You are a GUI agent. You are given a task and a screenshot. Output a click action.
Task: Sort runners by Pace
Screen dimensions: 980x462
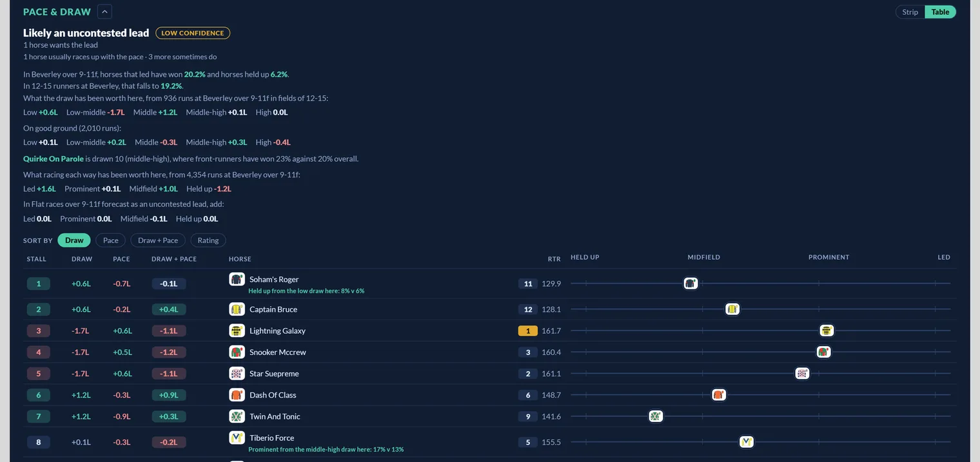coord(111,240)
